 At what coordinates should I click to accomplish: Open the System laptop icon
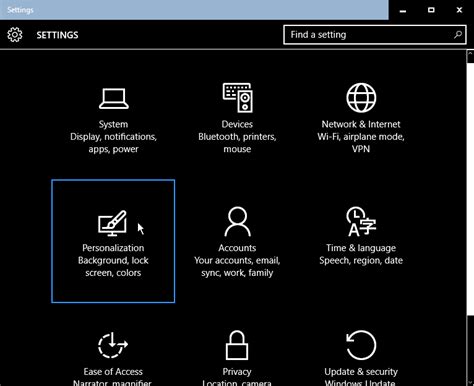point(114,98)
